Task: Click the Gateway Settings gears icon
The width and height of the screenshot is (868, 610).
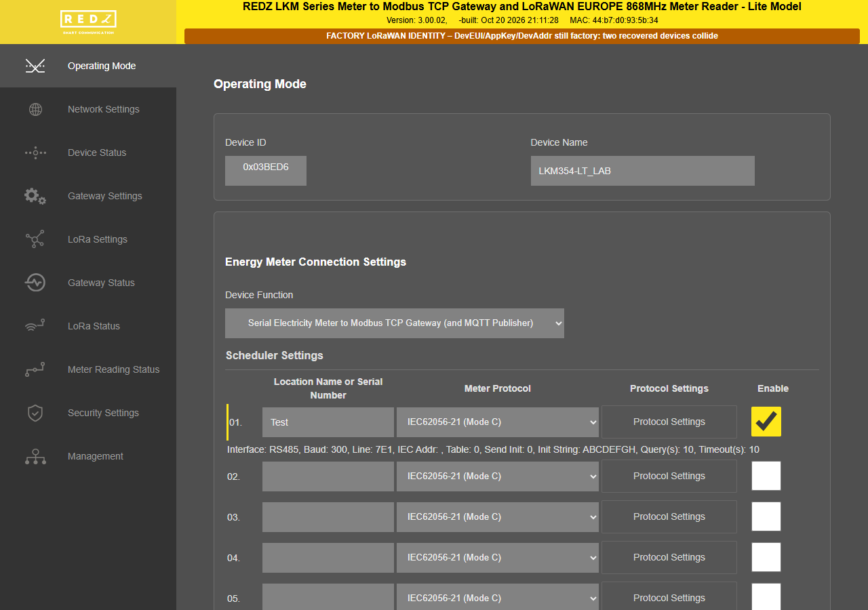Action: tap(35, 196)
